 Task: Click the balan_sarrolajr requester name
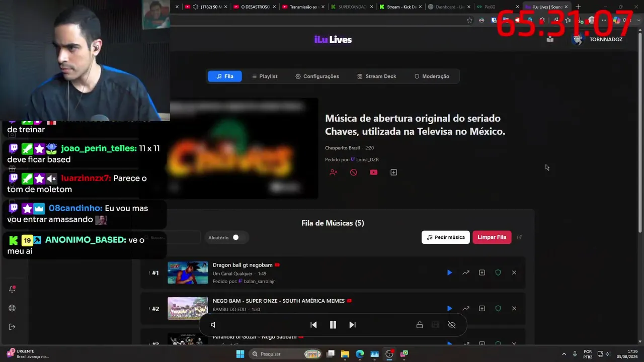[259, 282]
